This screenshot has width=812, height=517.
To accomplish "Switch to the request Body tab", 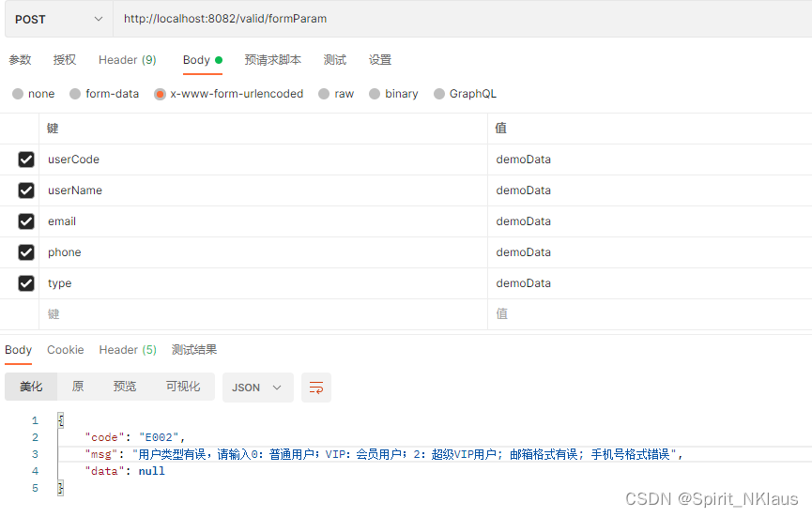I will click(x=203, y=60).
